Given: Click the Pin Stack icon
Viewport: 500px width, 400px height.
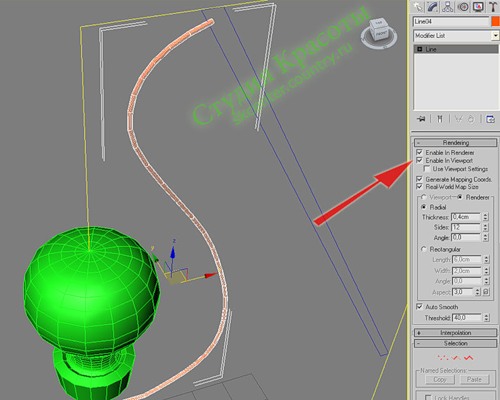Looking at the screenshot, I should click(x=422, y=119).
